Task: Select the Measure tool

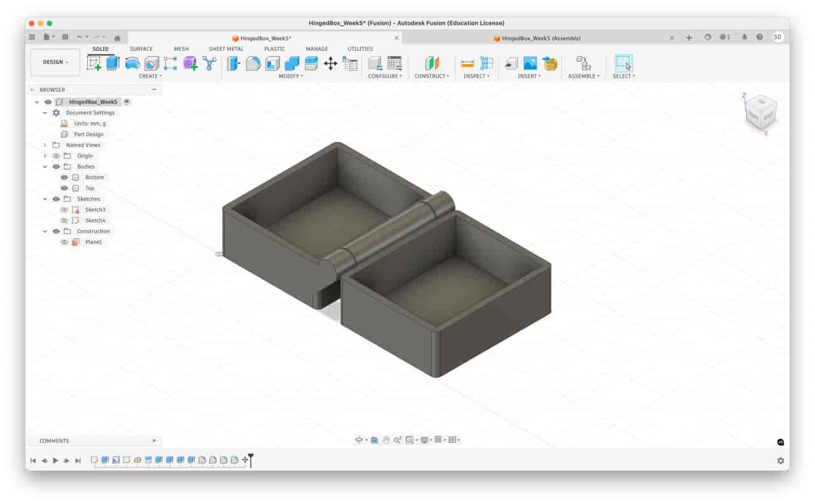Action: point(468,63)
